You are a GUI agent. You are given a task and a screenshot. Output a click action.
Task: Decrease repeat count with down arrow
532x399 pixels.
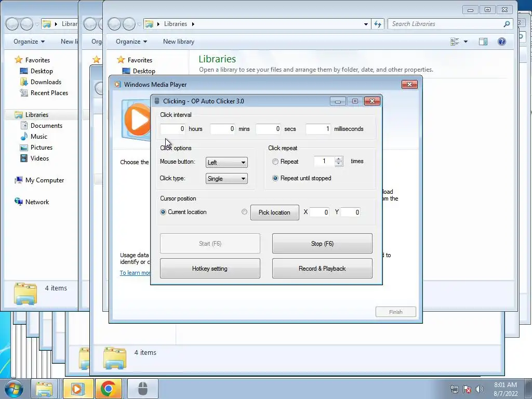pos(339,164)
